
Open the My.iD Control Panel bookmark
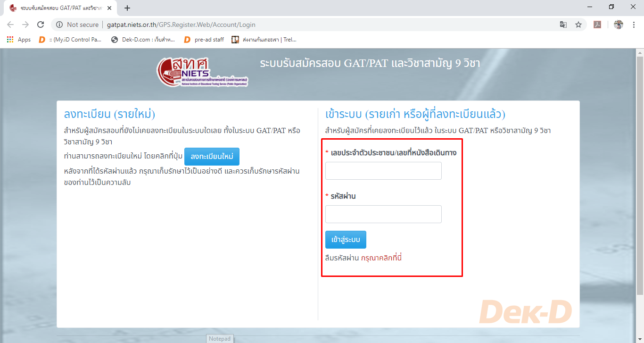pyautogui.click(x=71, y=40)
